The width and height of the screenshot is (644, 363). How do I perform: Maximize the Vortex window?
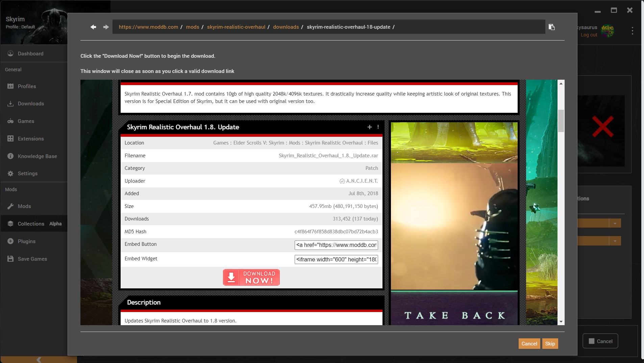tap(614, 10)
